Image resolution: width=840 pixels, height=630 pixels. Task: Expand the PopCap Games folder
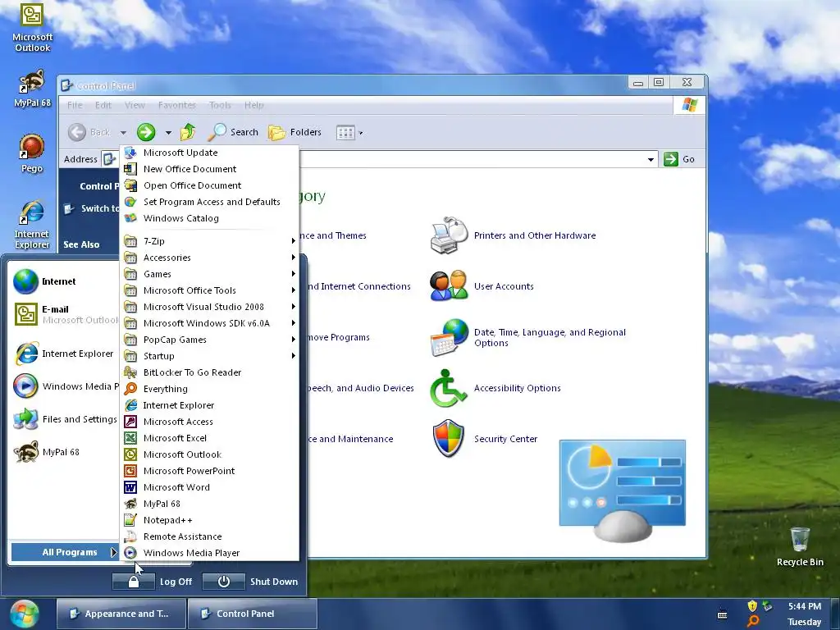pos(209,340)
